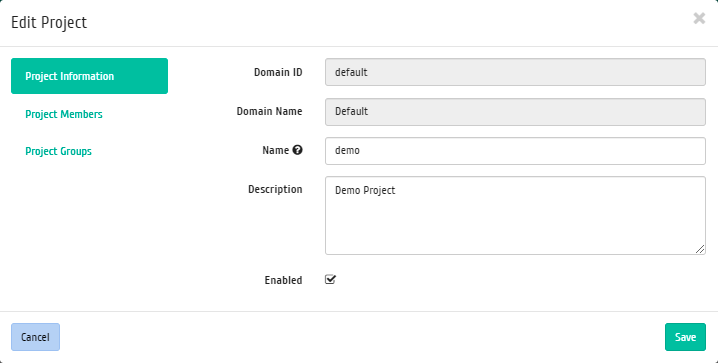Focus the Name input containing demo
The width and height of the screenshot is (718, 363).
click(515, 151)
